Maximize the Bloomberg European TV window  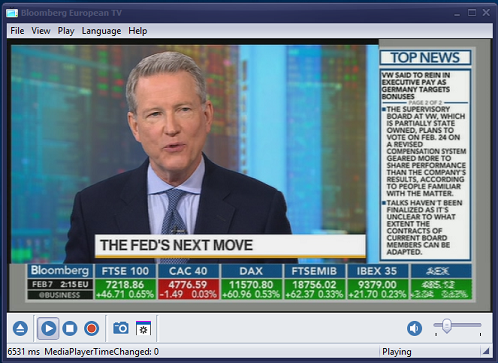472,13
